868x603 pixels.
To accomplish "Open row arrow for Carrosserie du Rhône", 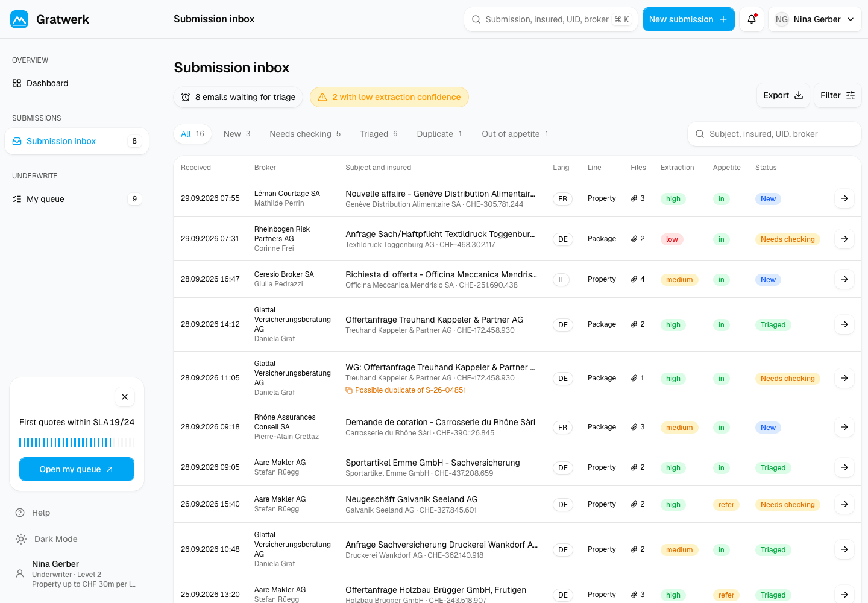I will (844, 427).
